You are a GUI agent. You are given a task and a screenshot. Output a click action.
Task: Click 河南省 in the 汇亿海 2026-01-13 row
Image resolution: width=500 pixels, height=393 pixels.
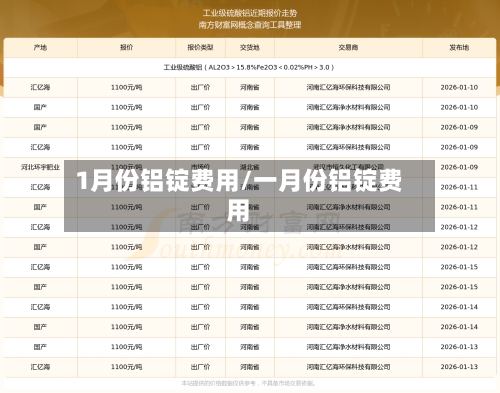click(x=250, y=367)
